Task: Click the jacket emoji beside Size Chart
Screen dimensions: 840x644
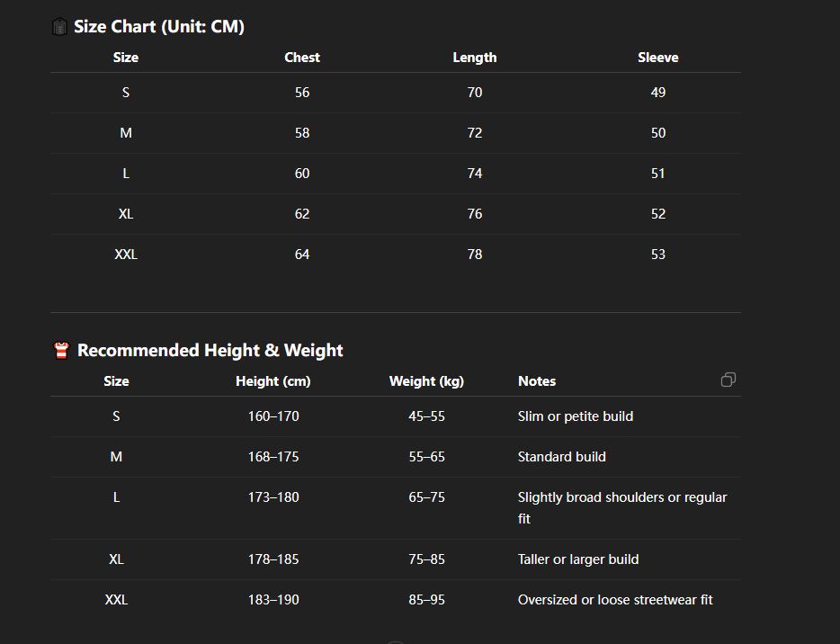Action: 59,27
